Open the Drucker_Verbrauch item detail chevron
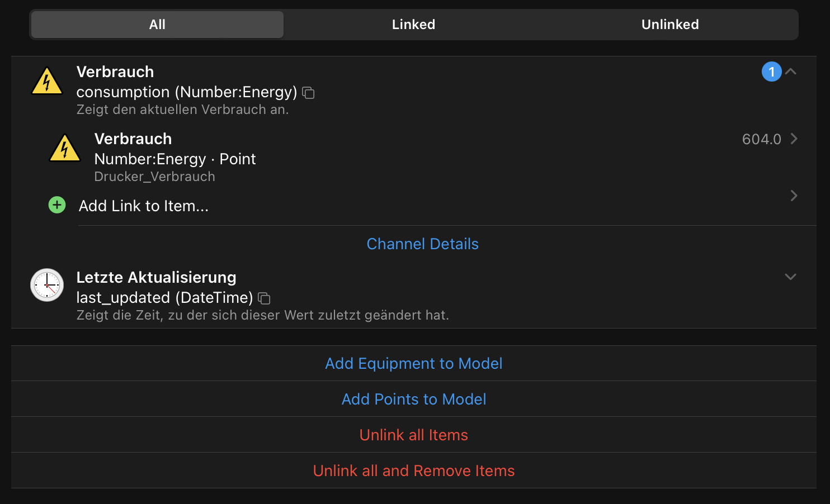 point(794,139)
